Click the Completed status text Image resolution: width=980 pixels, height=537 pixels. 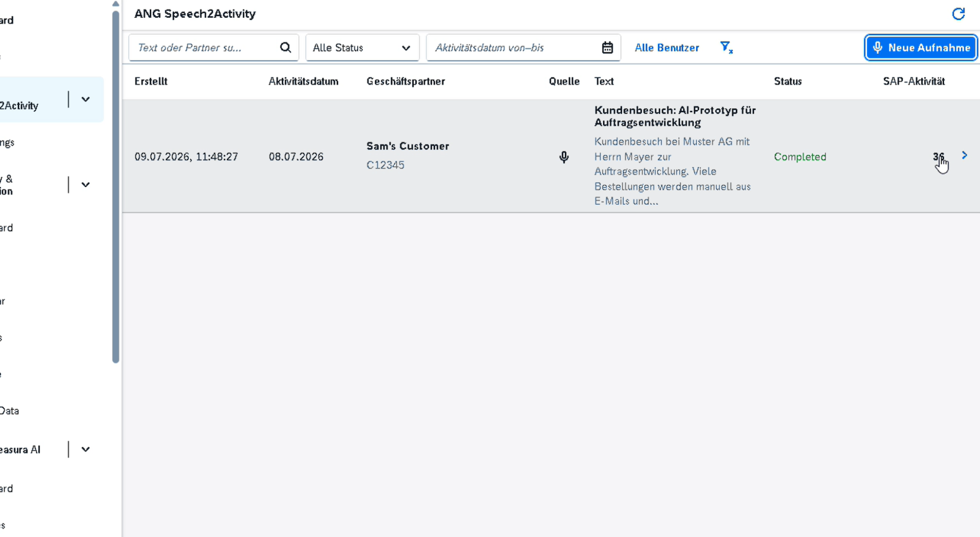(800, 157)
